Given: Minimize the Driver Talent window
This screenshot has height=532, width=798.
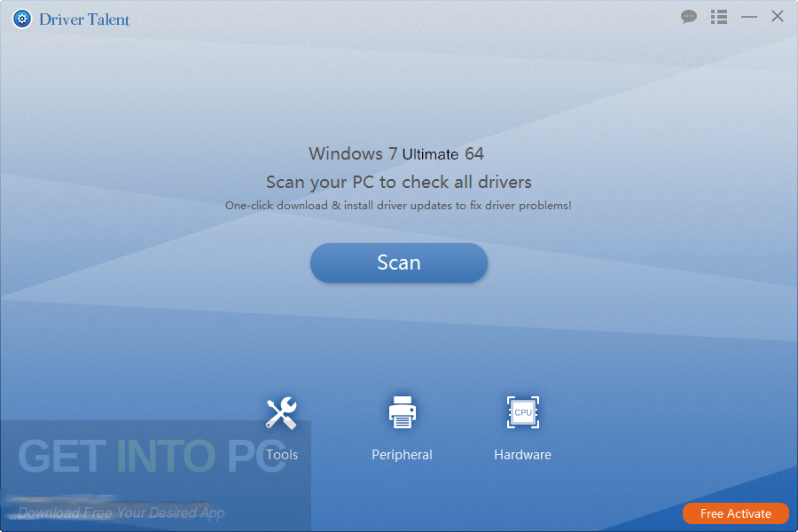Looking at the screenshot, I should coord(748,17).
